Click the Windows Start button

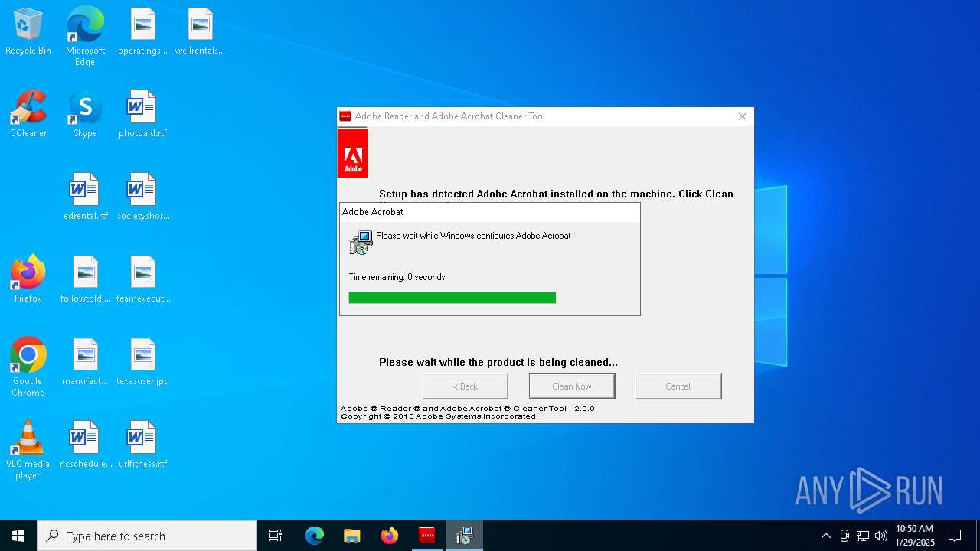tap(18, 536)
